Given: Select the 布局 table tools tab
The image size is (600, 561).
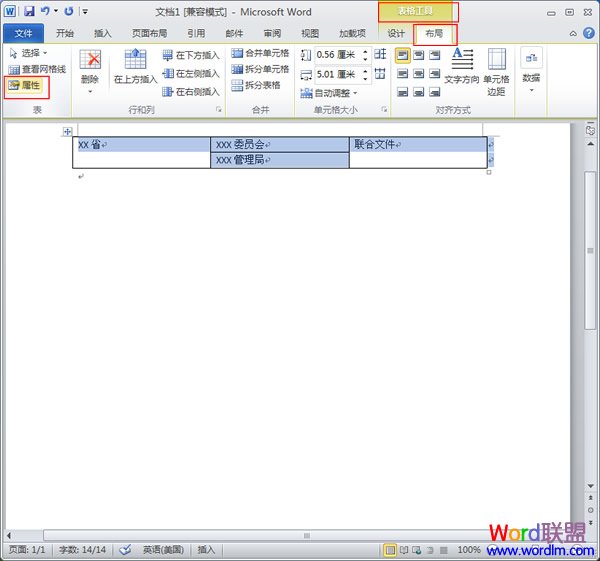Looking at the screenshot, I should pos(434,34).
